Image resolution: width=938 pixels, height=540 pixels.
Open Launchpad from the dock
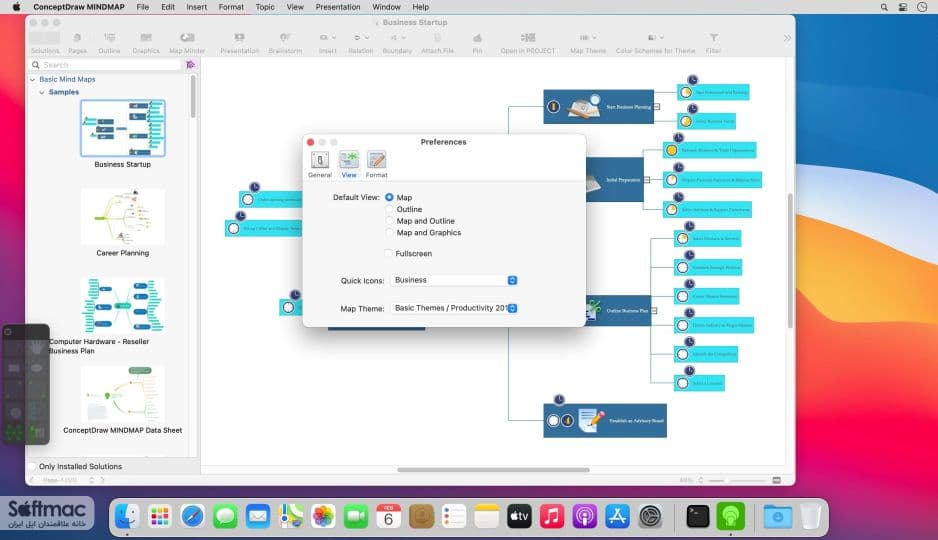160,516
